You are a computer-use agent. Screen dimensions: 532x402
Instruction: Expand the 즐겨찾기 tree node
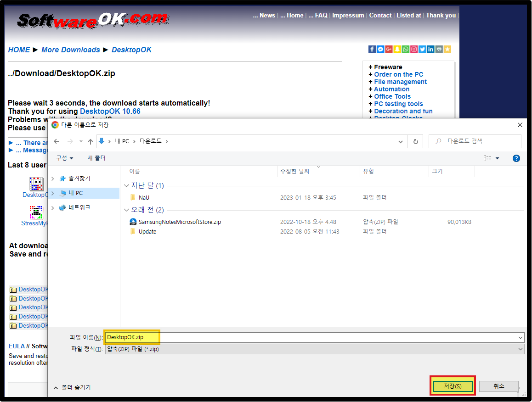[52, 179]
